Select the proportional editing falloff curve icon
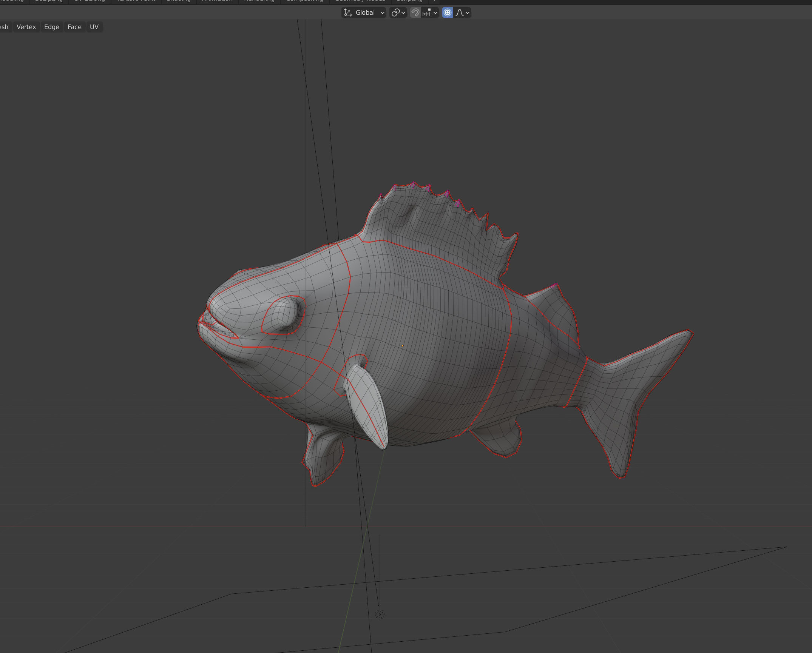The image size is (812, 653). click(460, 12)
